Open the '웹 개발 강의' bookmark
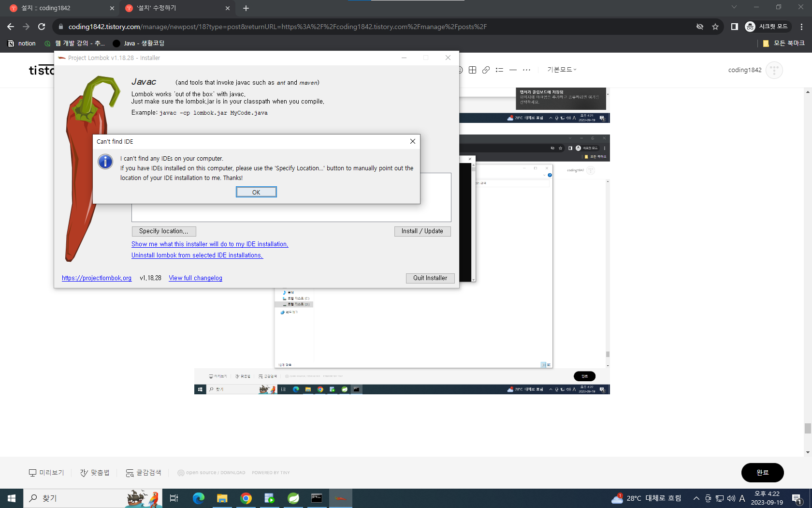 click(x=74, y=43)
